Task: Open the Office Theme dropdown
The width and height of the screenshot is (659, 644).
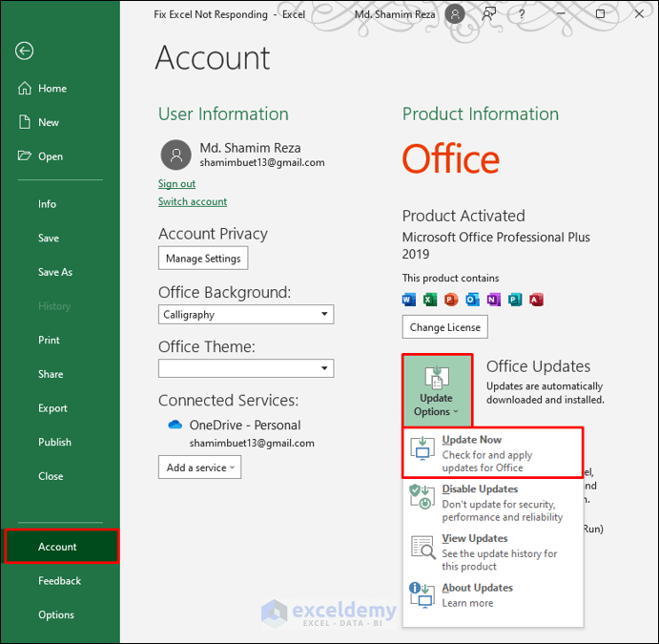Action: [x=246, y=368]
